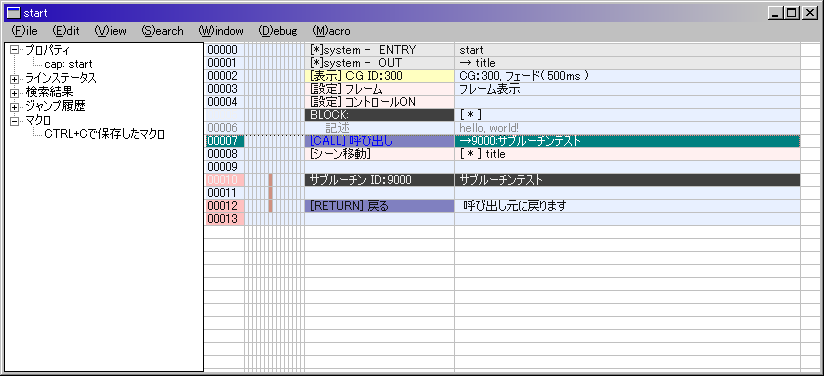Select the '[*]system - ENTRY' command cell
Screen dimensions: 824x376
pos(379,50)
